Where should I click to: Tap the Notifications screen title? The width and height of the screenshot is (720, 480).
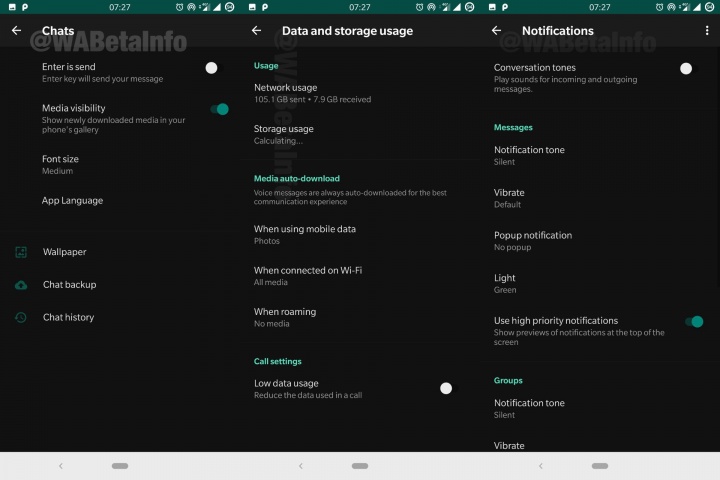pyautogui.click(x=557, y=31)
